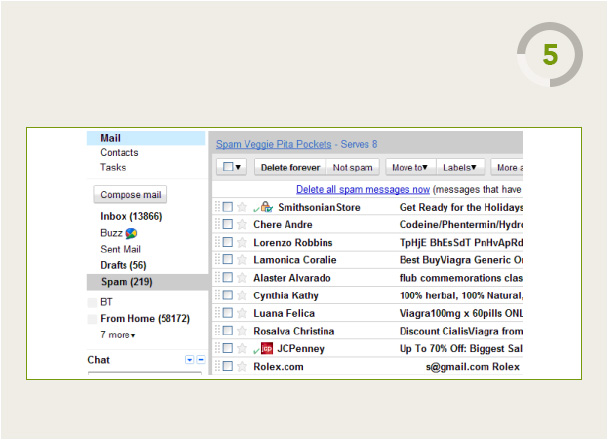Click the Delete forever button

pyautogui.click(x=290, y=167)
